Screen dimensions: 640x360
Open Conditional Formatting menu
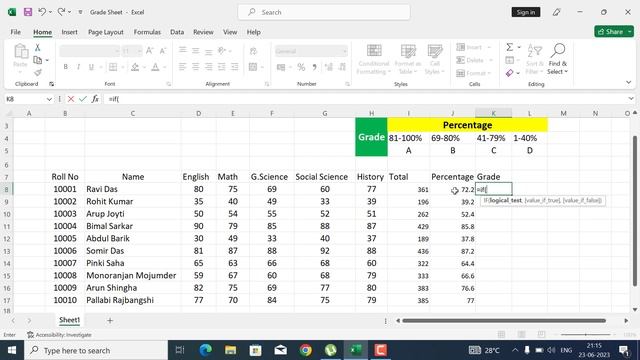click(x=373, y=60)
